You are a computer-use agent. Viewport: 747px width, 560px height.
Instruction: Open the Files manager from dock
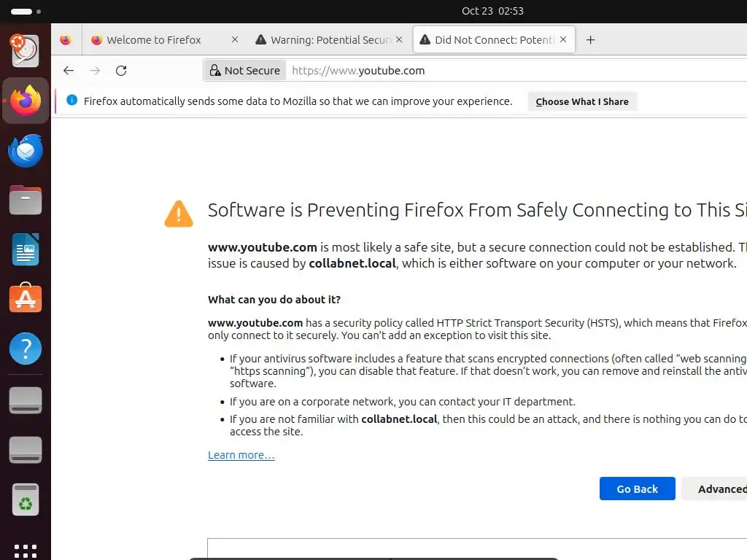pos(26,200)
